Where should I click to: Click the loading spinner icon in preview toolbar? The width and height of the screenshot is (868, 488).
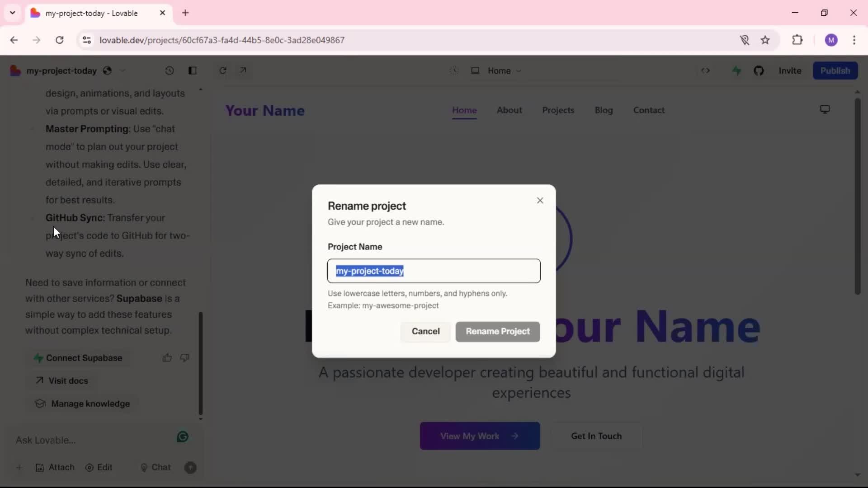(x=454, y=70)
